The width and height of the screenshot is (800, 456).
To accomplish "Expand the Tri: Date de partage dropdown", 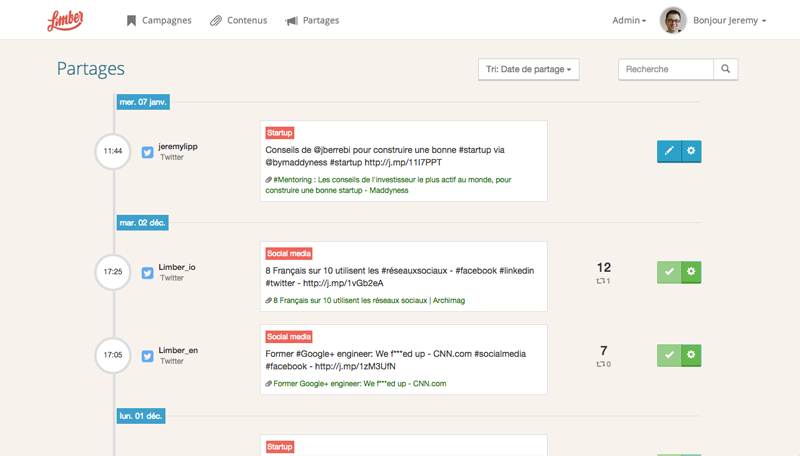I will click(x=529, y=69).
